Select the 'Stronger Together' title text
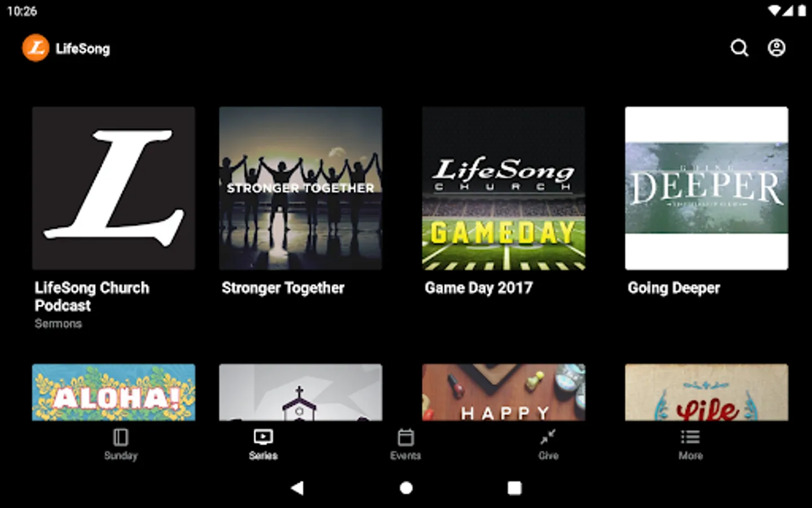The height and width of the screenshot is (508, 812). tap(283, 288)
